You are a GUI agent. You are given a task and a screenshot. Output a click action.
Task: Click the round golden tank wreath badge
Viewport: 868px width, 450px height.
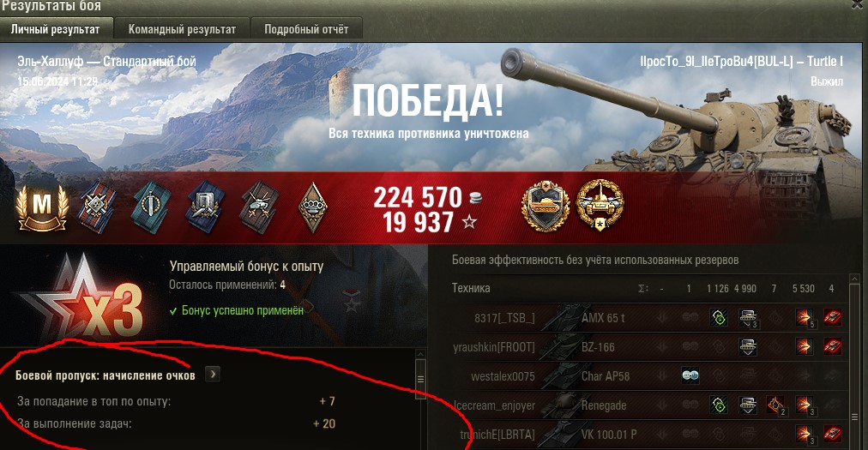pyautogui.click(x=600, y=206)
